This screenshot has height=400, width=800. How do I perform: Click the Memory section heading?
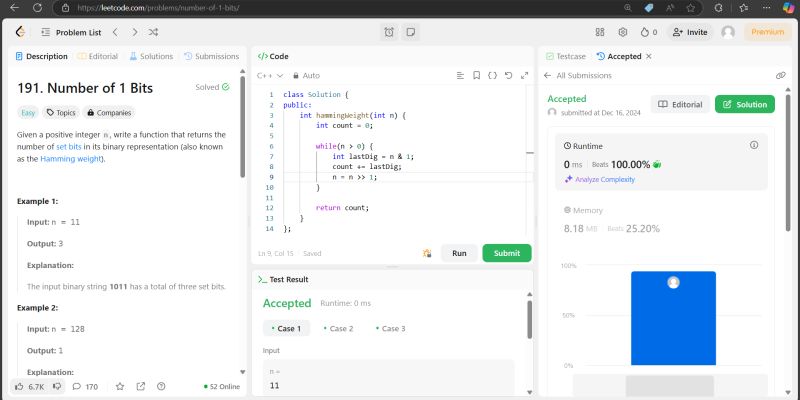[583, 210]
